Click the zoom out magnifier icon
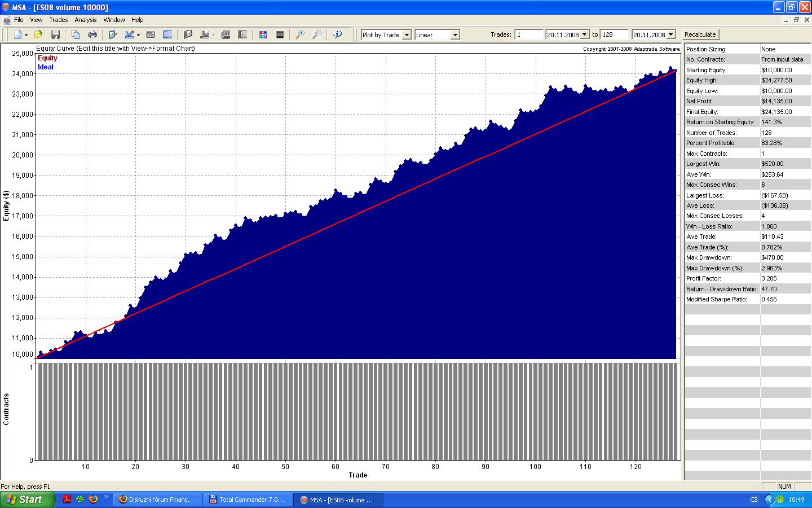 [x=317, y=35]
